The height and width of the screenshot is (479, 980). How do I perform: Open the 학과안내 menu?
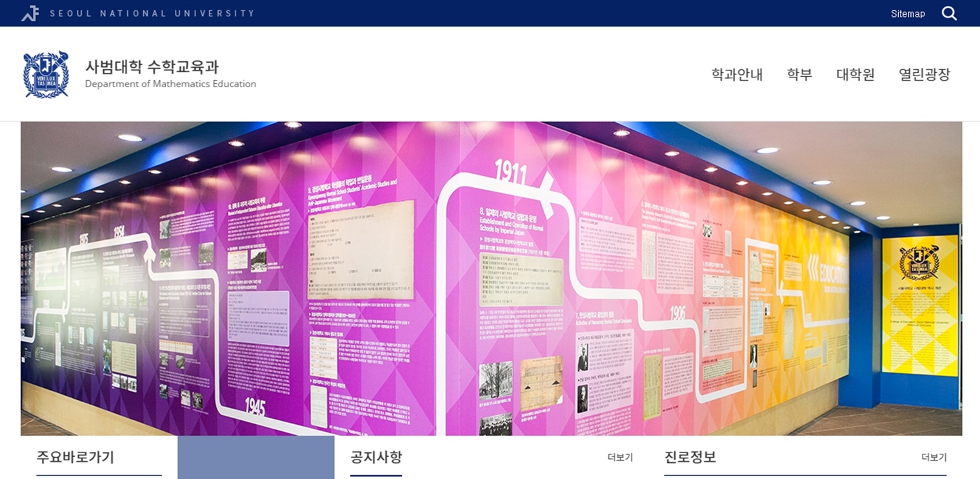point(737,74)
